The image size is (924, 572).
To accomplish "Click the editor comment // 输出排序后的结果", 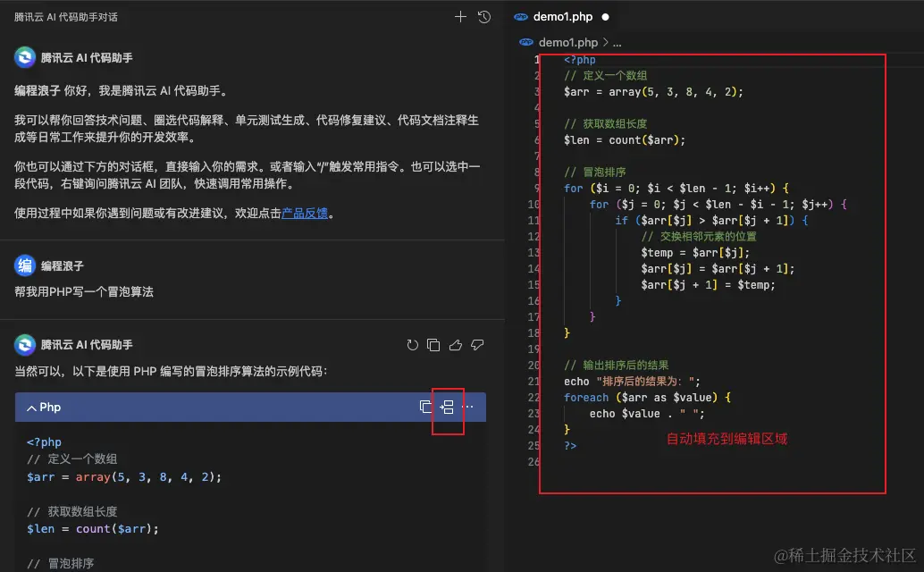I will click(617, 366).
